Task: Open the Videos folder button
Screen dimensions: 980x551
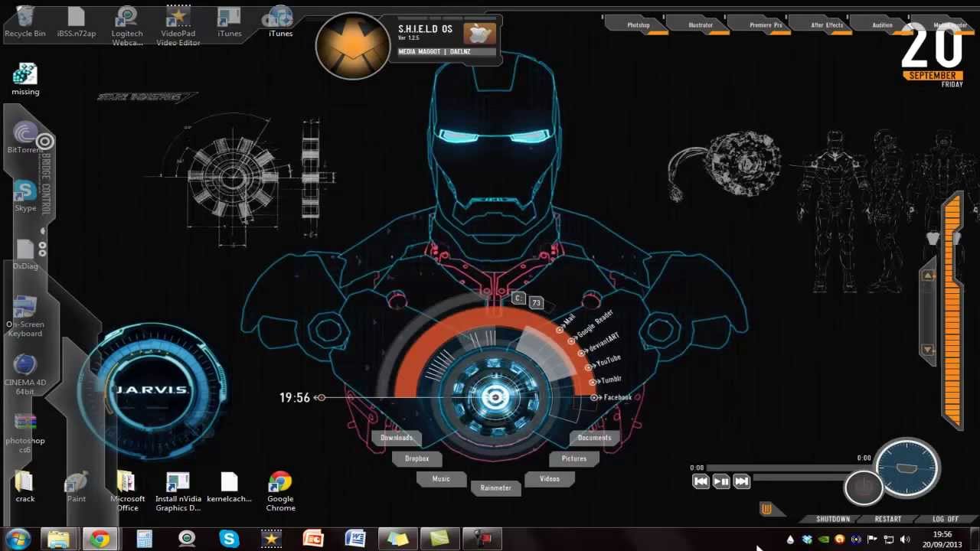Action: pyautogui.click(x=550, y=479)
